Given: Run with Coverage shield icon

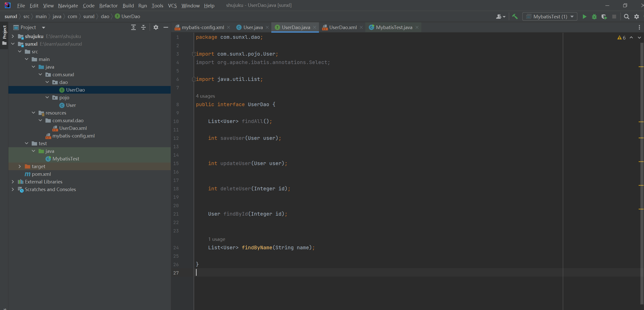Looking at the screenshot, I should 604,17.
